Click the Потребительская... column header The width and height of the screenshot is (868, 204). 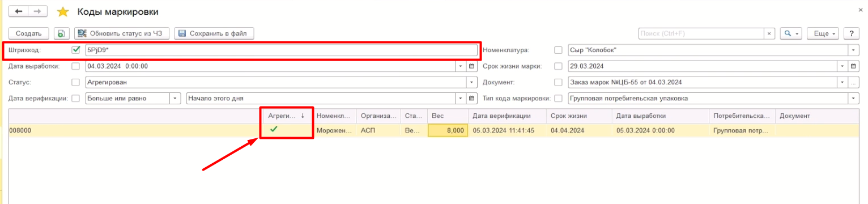pyautogui.click(x=742, y=116)
